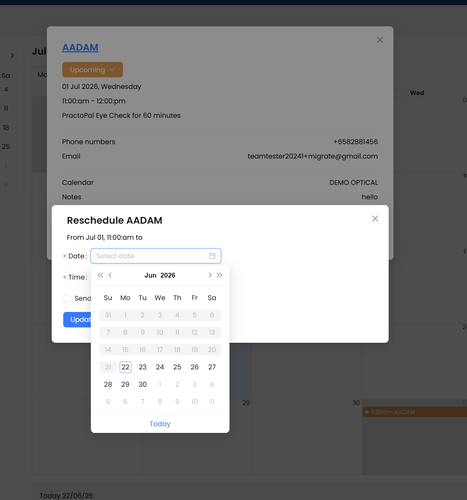467x500 pixels.
Task: Go to next month in date picker
Action: tap(210, 275)
